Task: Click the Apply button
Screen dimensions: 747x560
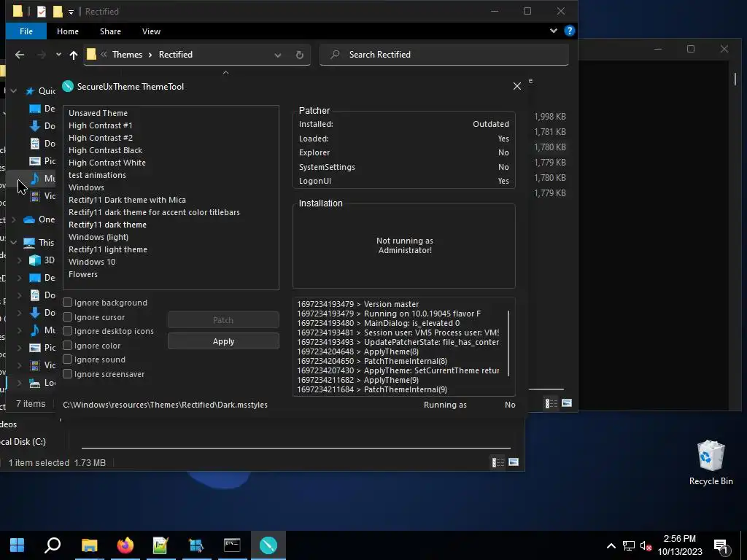Action: [x=223, y=341]
